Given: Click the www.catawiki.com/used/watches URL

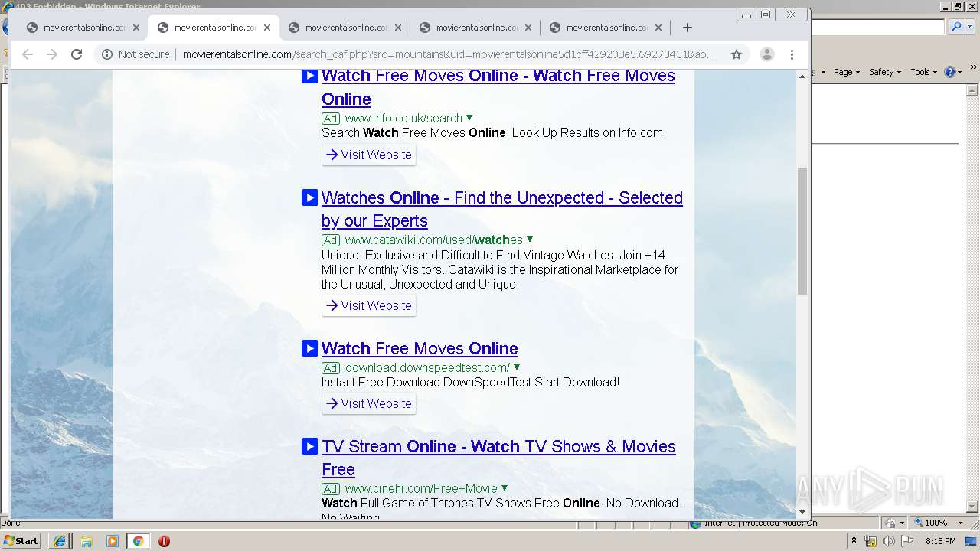Looking at the screenshot, I should [x=433, y=240].
